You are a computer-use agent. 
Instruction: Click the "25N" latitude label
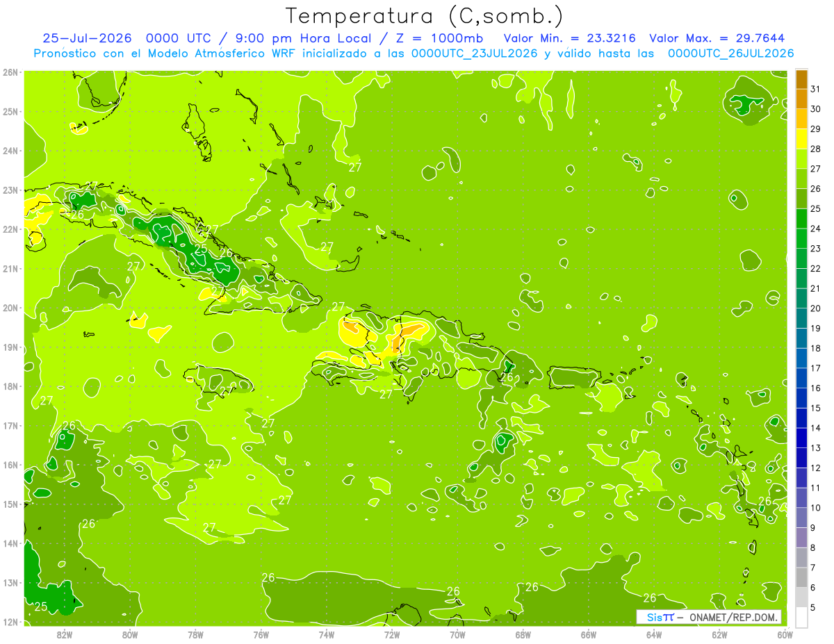coord(10,112)
